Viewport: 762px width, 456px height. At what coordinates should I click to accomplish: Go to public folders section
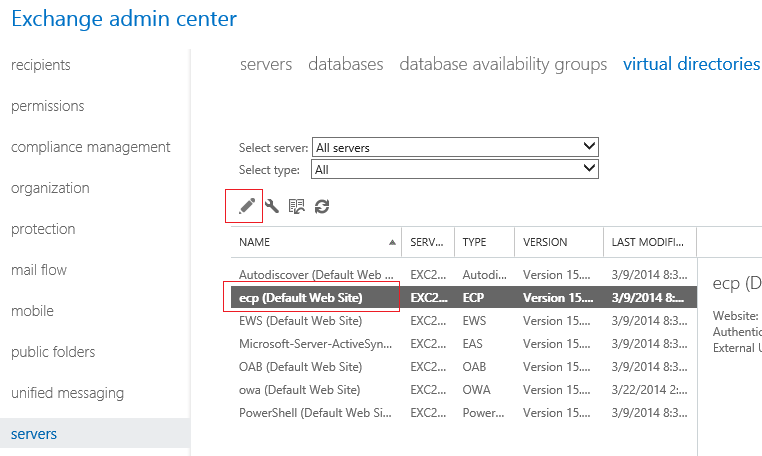pyautogui.click(x=53, y=352)
